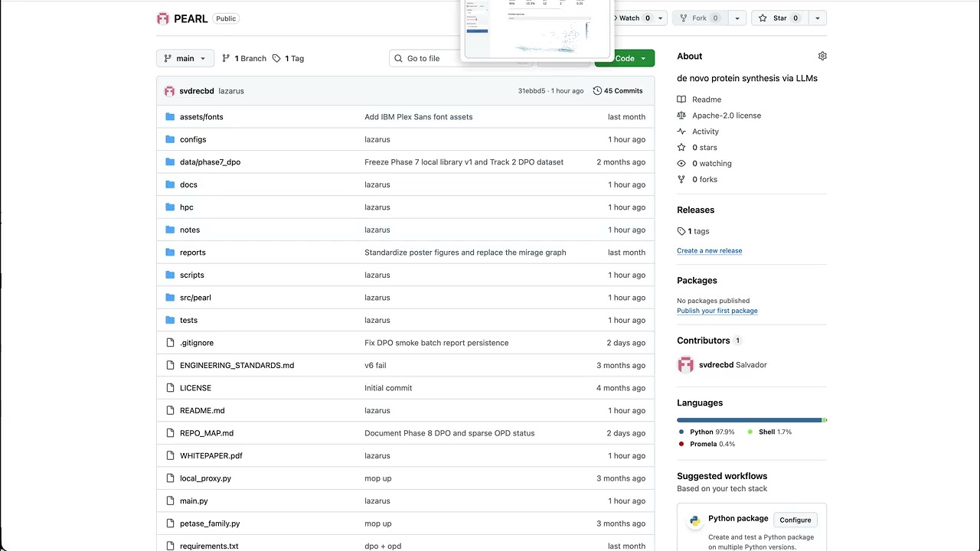Click svdrecbd author name in commit header

(x=197, y=91)
